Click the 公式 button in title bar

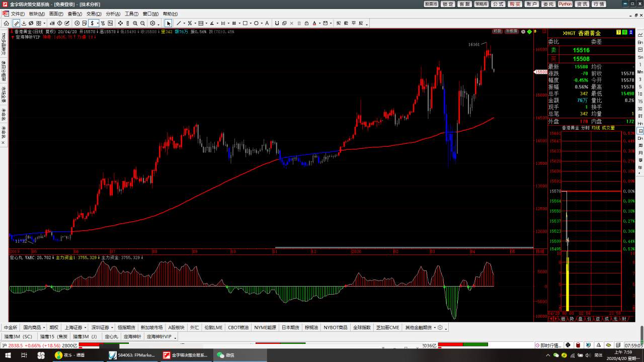pos(498,4)
